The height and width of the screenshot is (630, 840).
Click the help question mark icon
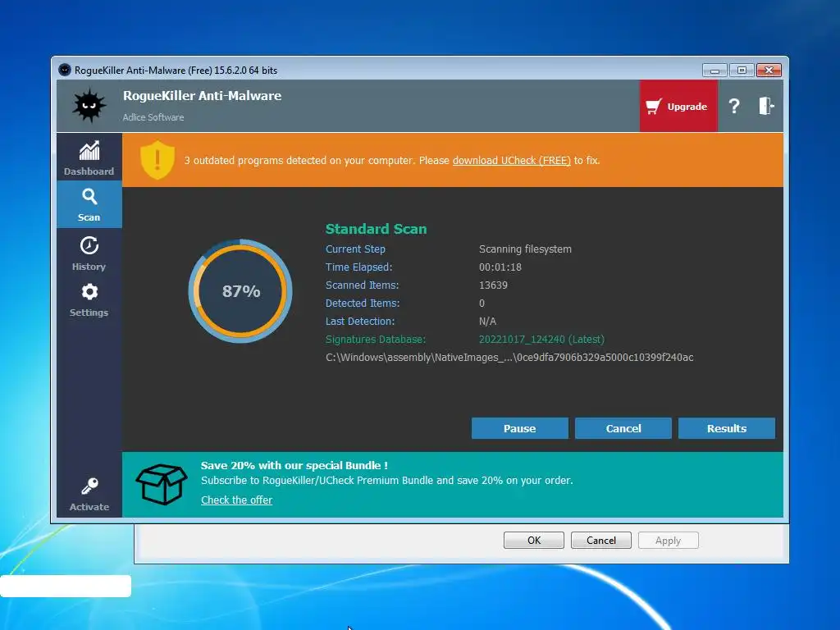pyautogui.click(x=734, y=106)
